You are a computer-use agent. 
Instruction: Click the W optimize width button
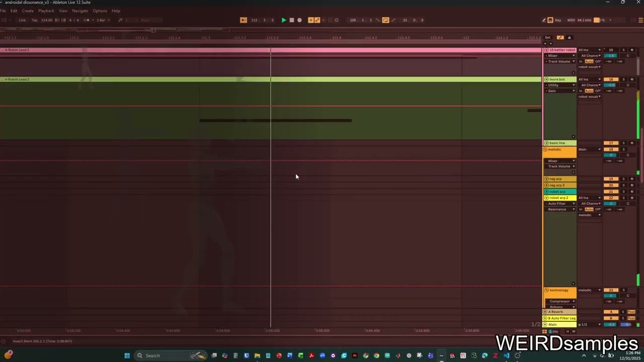tap(574, 331)
